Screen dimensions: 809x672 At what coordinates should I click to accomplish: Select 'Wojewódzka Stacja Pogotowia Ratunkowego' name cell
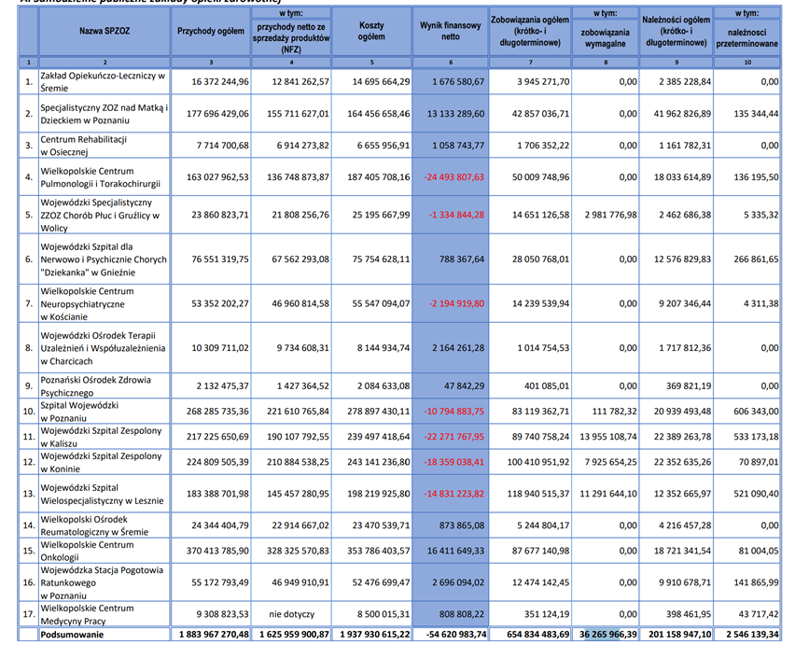point(105,582)
